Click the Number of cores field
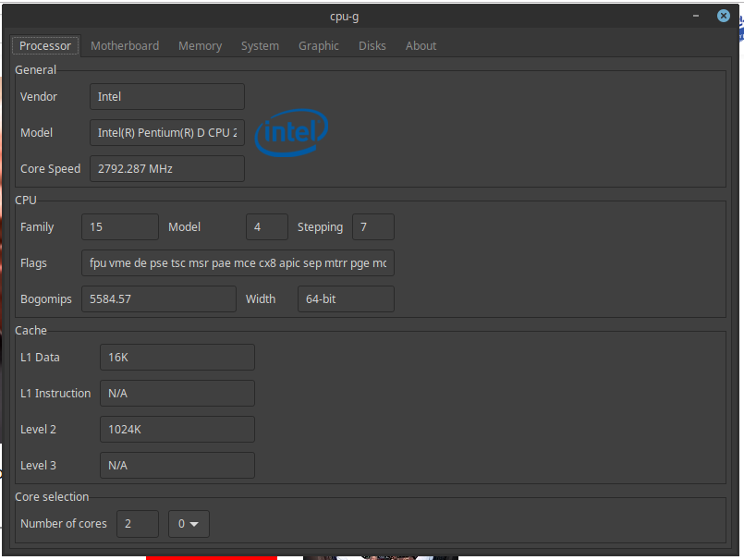The height and width of the screenshot is (560, 744). (x=138, y=524)
